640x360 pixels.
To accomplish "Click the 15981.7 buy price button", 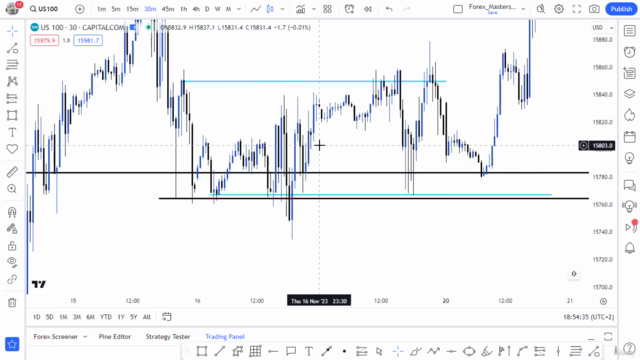I will tap(88, 40).
